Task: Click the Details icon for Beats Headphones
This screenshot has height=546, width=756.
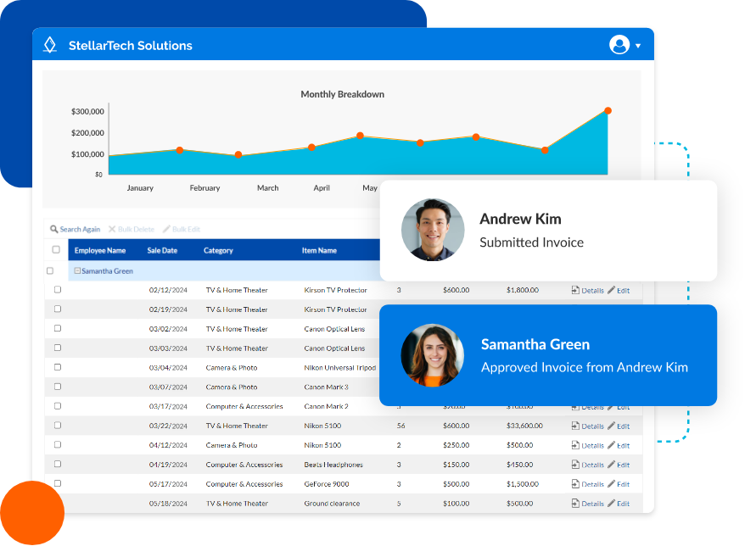Action: (x=576, y=465)
